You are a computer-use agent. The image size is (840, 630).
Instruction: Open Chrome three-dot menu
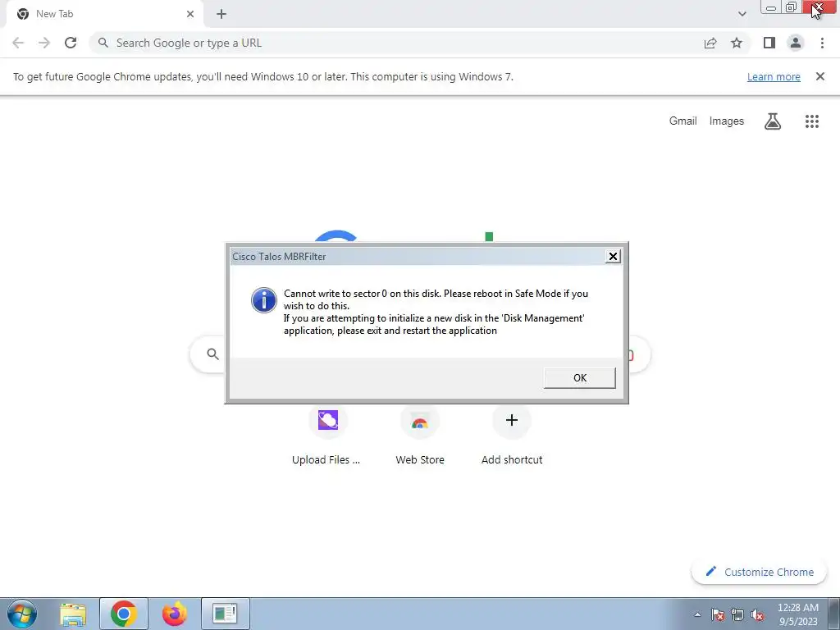[x=822, y=43]
